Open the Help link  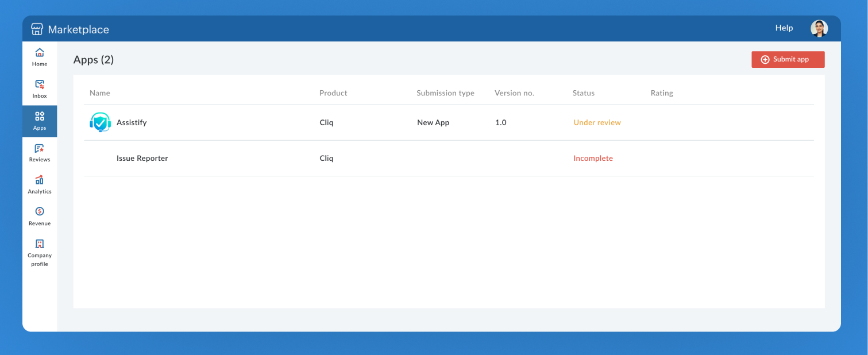click(x=784, y=28)
